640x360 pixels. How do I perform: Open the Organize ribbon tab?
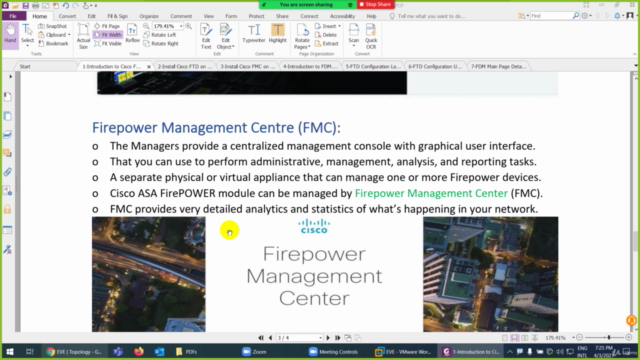pyautogui.click(x=149, y=16)
